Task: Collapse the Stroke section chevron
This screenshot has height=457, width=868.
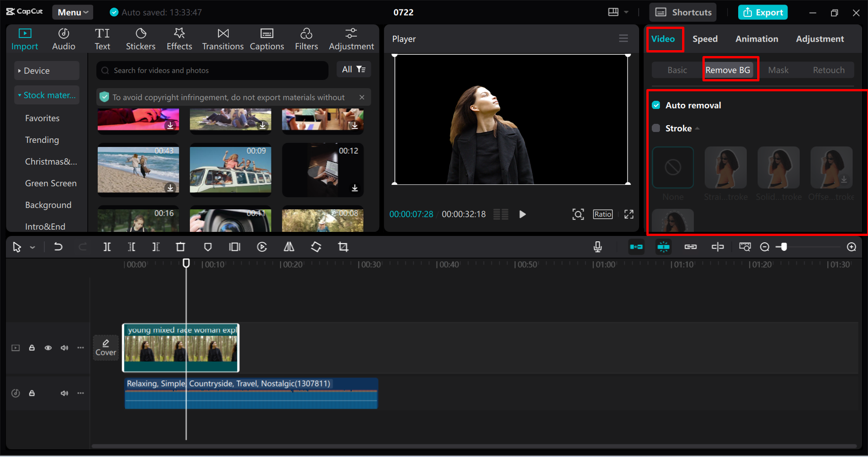Action: (697, 128)
